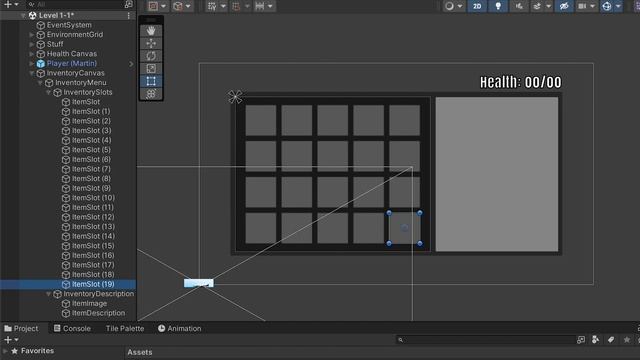This screenshot has width=640, height=360.
Task: Select ItemSlot (12) in the Hierarchy
Action: (x=93, y=217)
